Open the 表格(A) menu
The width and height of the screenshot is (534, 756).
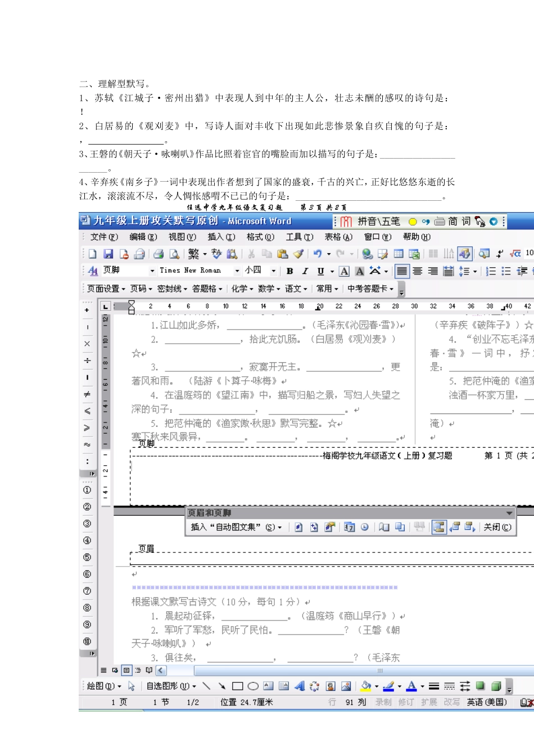tap(338, 237)
